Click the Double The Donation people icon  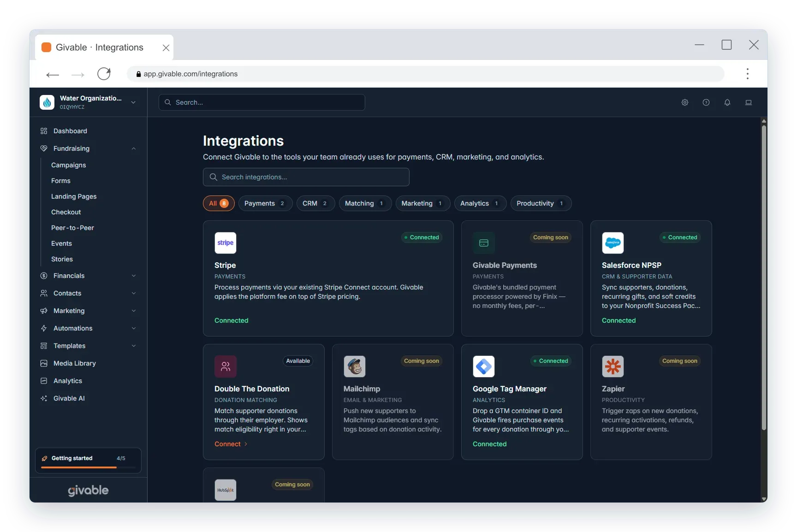pos(226,366)
